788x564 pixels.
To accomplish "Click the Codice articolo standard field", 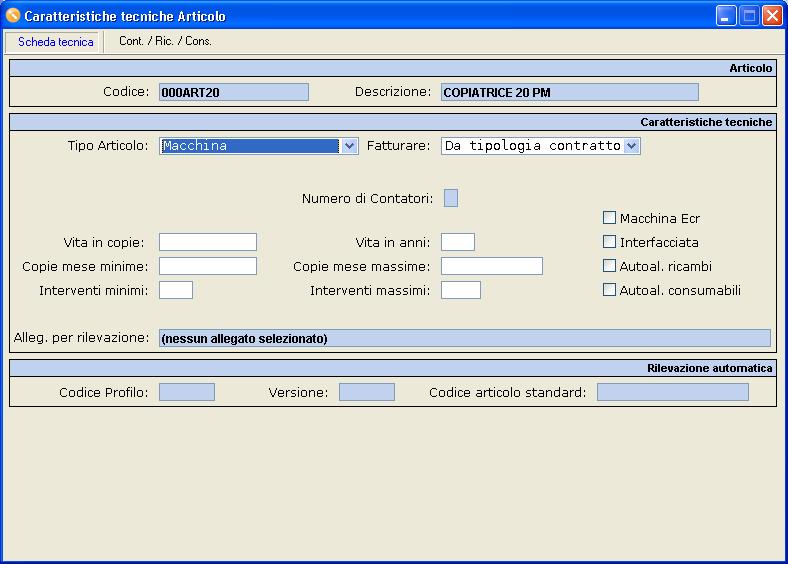I will (x=673, y=392).
